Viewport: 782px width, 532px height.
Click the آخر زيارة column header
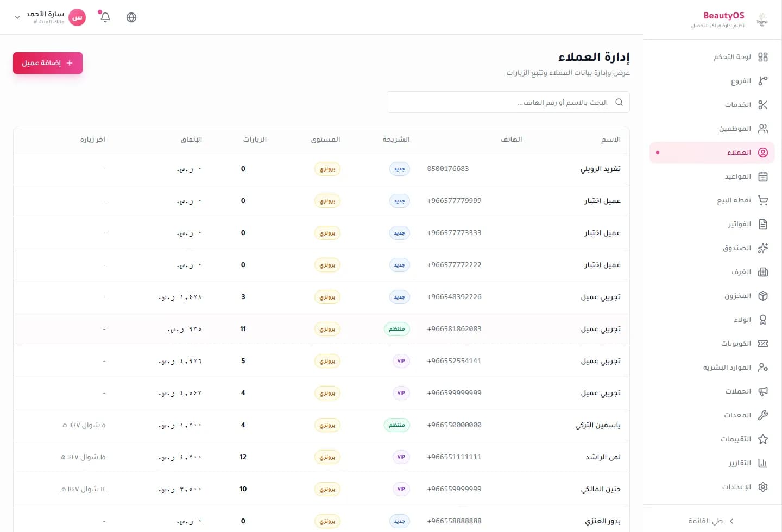(x=93, y=140)
